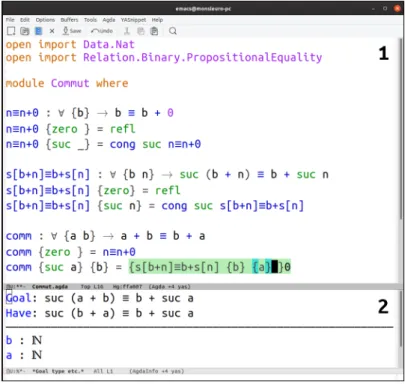Click the X close-buffer toolbar icon
Screen dimensions: 405x385
coord(52,31)
